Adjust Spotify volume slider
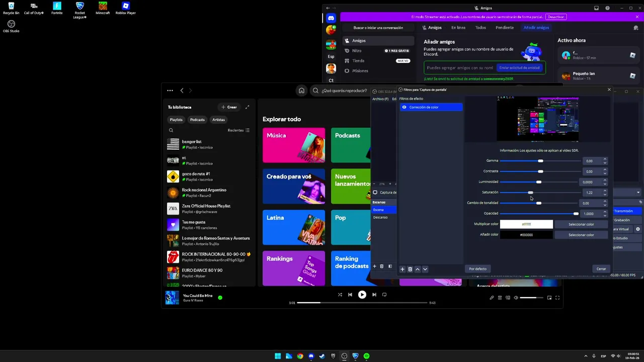 click(531, 298)
